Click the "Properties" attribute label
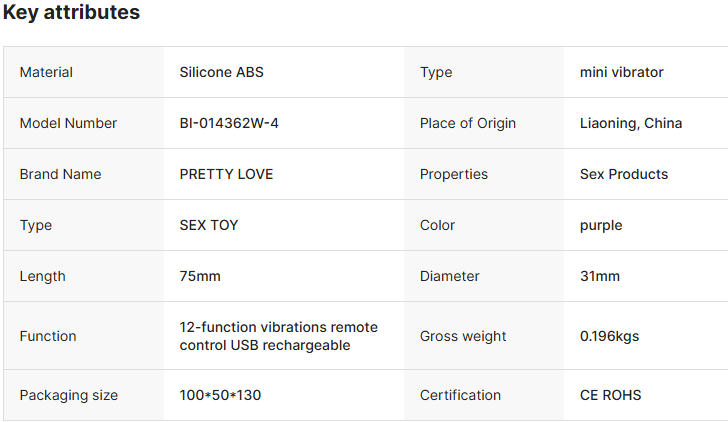 pyautogui.click(x=454, y=174)
